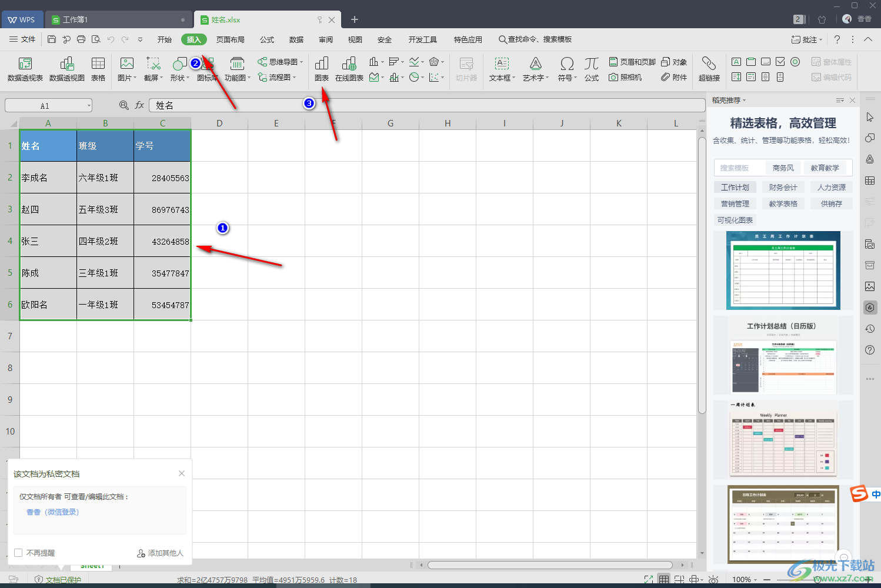Open the help question mark icon

(837, 39)
